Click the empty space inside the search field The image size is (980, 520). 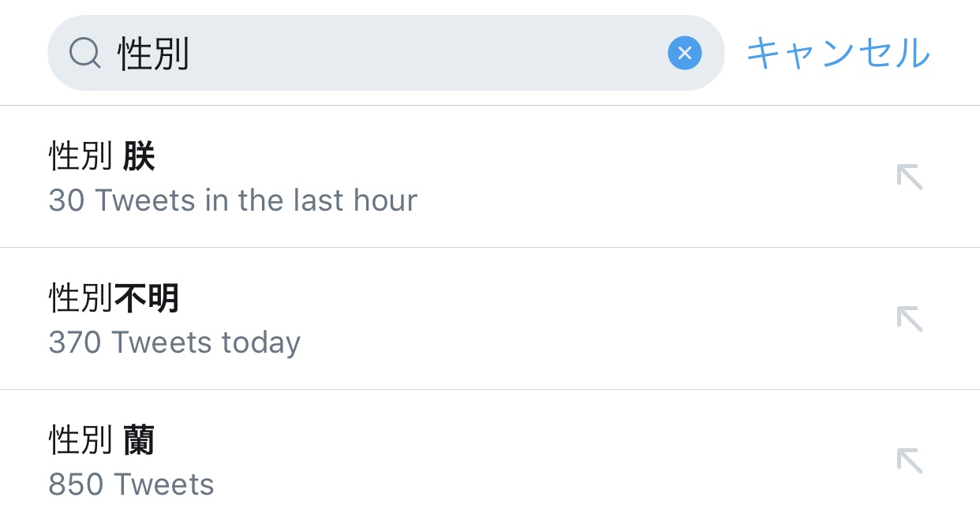(426, 54)
